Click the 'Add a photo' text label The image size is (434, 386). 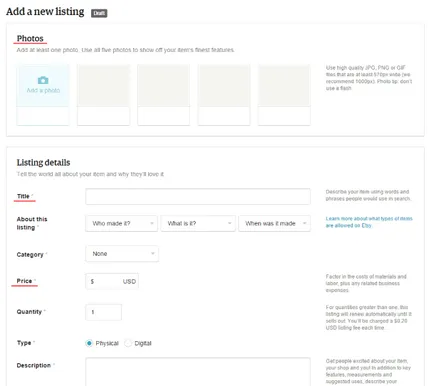(x=43, y=90)
